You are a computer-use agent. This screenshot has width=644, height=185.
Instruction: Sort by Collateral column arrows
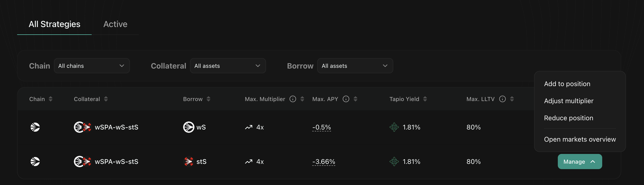click(x=106, y=99)
